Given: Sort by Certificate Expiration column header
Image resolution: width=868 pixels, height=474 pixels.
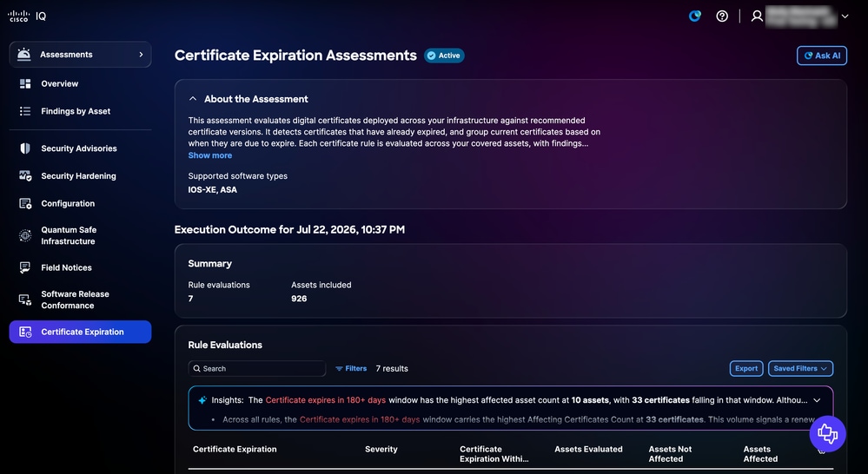Looking at the screenshot, I should click(235, 449).
